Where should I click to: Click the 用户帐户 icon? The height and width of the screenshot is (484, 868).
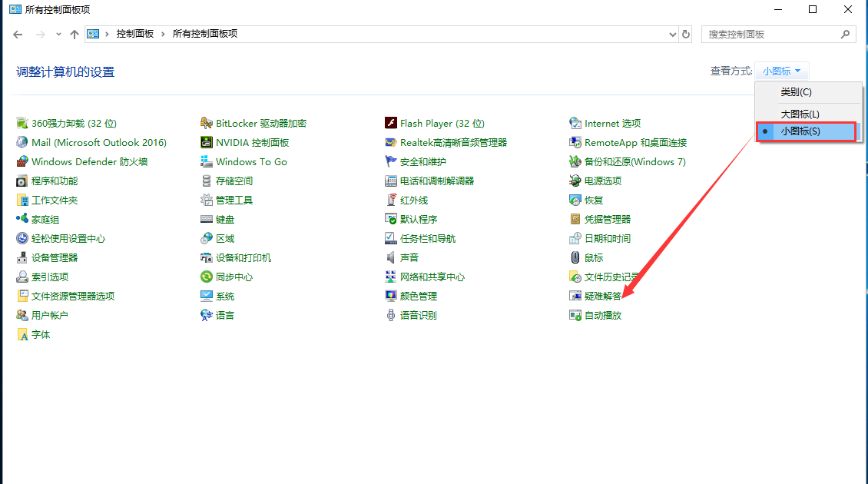[x=22, y=315]
